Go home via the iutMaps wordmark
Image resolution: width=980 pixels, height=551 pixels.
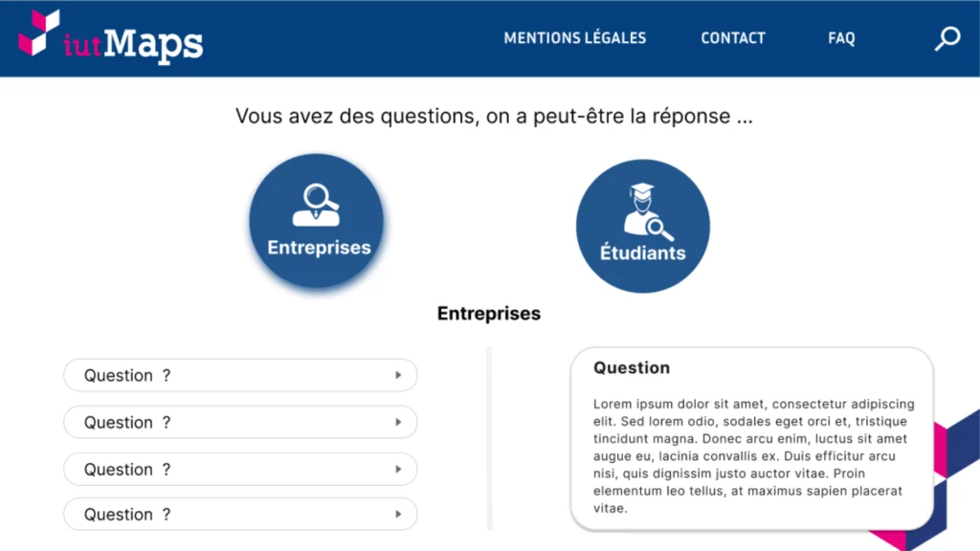coord(133,44)
